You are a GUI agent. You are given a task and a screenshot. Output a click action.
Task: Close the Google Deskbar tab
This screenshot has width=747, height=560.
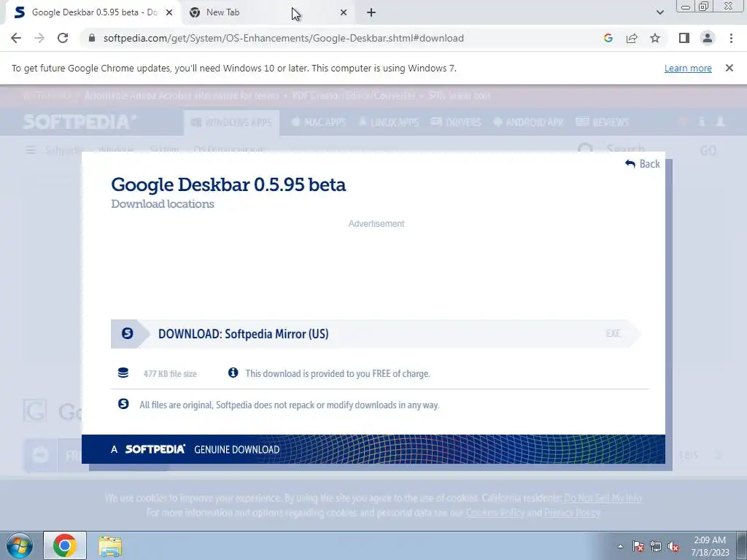click(x=169, y=12)
